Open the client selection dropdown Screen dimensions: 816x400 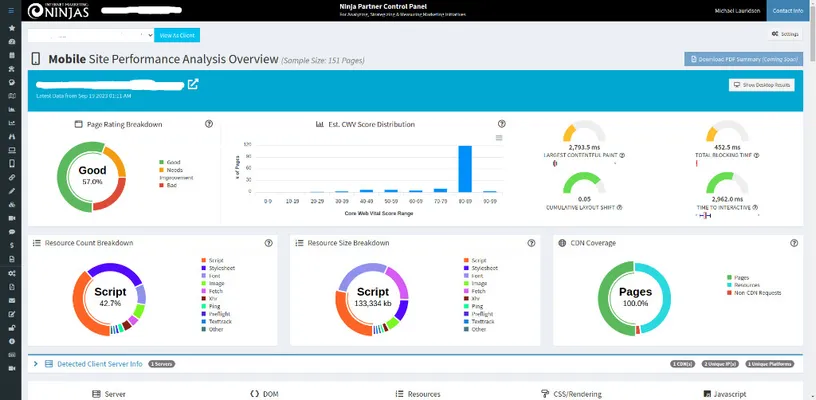coord(92,35)
